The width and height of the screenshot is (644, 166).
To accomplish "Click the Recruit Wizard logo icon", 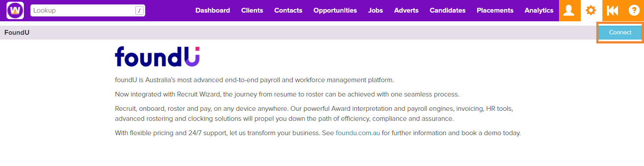I will coord(15,10).
